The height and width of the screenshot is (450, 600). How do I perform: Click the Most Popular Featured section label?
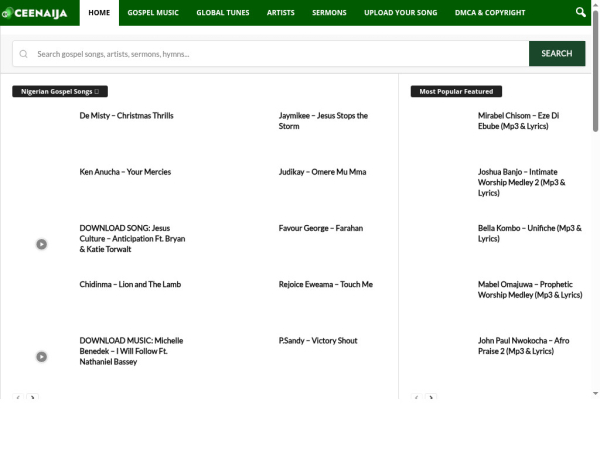pyautogui.click(x=456, y=91)
